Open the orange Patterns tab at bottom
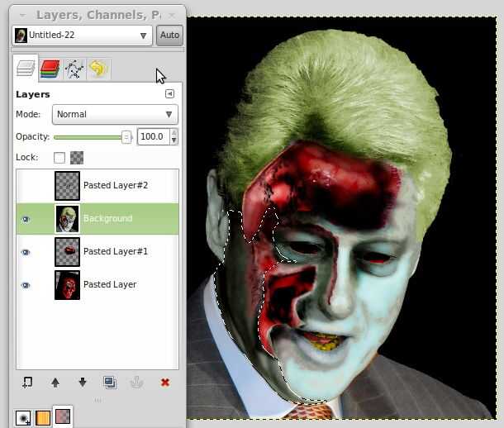The width and height of the screenshot is (504, 428). (43, 418)
